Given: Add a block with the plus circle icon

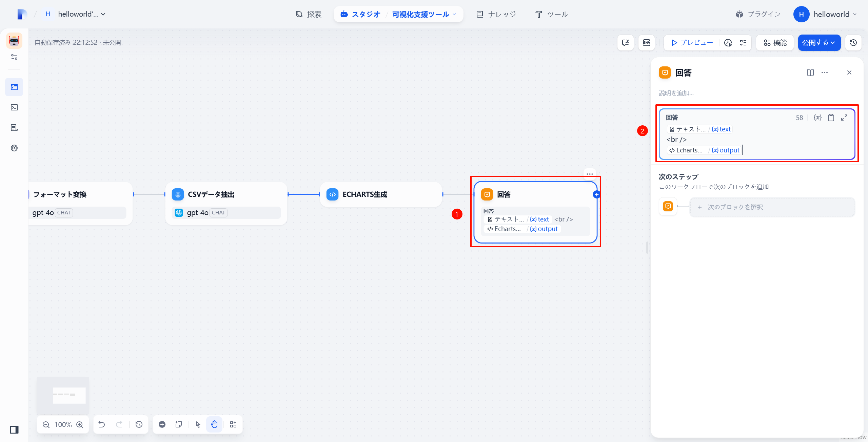Looking at the screenshot, I should (162, 424).
